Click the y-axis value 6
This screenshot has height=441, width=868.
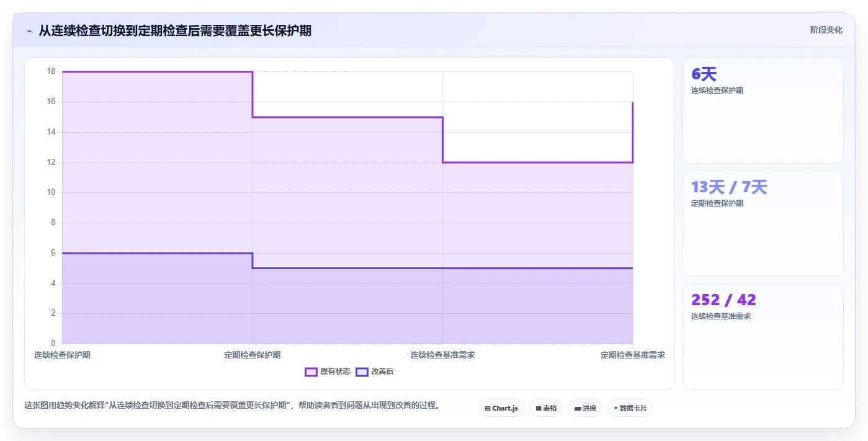(x=53, y=253)
